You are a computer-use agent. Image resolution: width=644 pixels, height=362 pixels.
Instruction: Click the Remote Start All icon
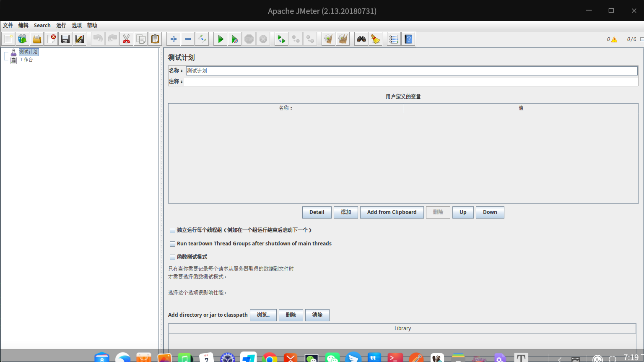(281, 39)
